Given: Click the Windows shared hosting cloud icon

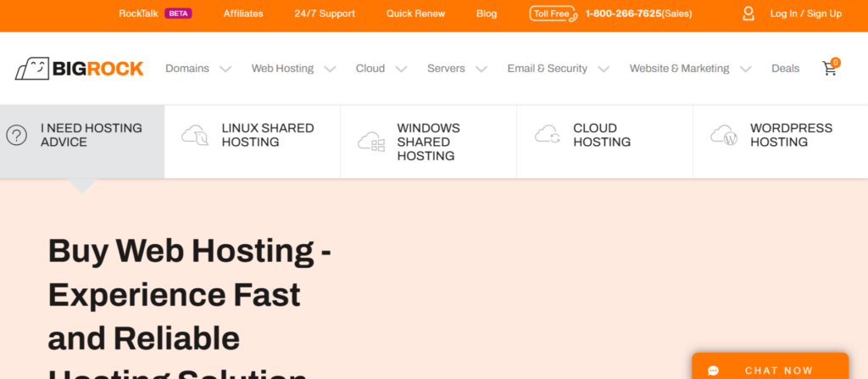Looking at the screenshot, I should click(371, 142).
